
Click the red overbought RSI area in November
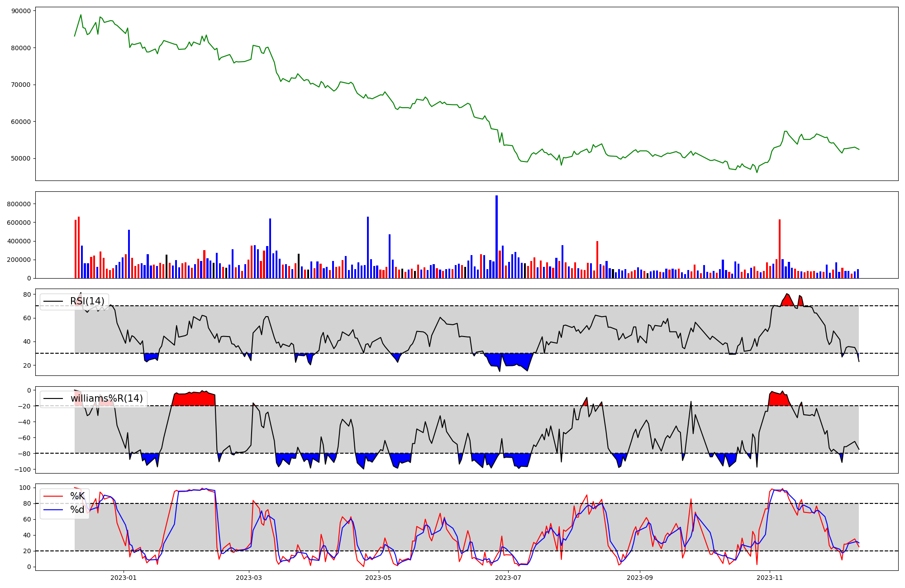tap(787, 301)
